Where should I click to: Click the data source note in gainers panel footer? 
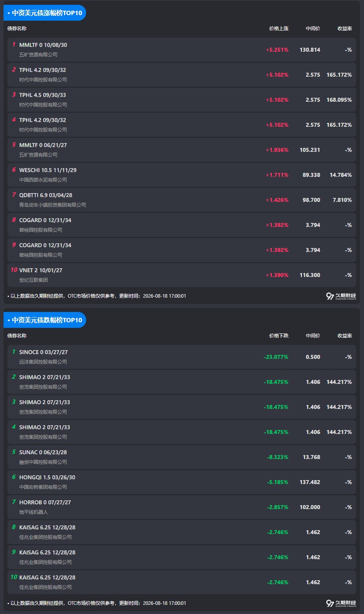pos(96,296)
